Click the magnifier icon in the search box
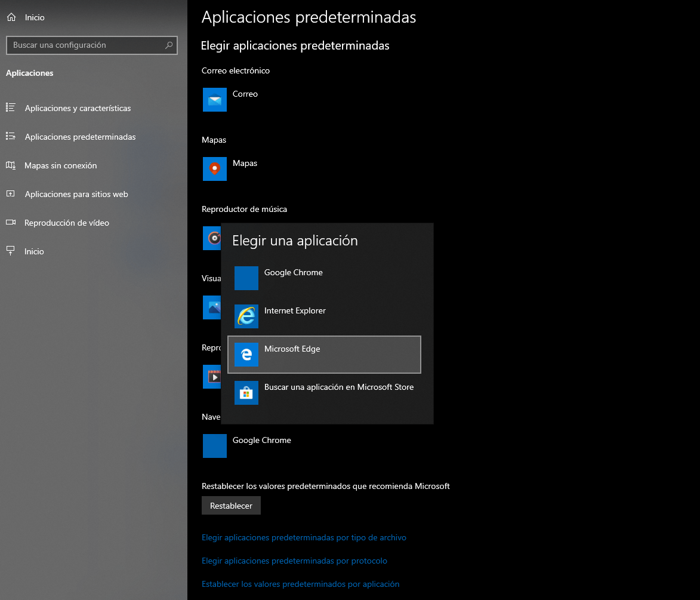The image size is (700, 600). (x=169, y=45)
